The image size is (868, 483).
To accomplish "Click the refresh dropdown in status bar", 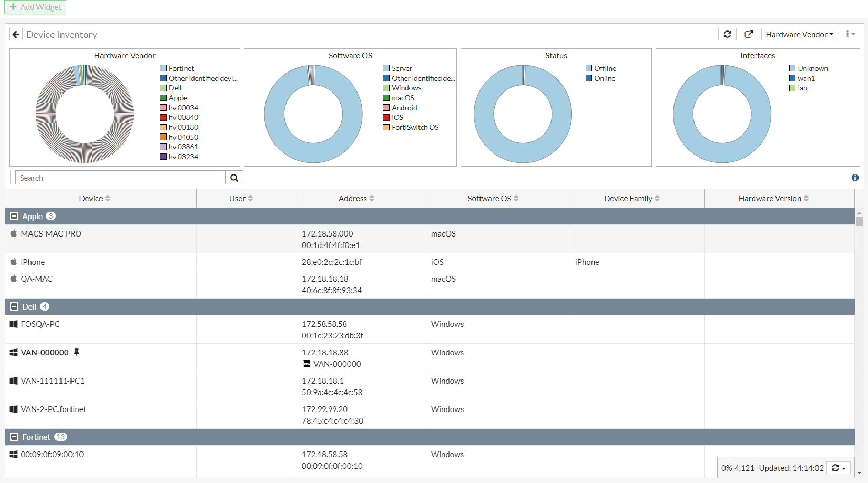I will 838,468.
